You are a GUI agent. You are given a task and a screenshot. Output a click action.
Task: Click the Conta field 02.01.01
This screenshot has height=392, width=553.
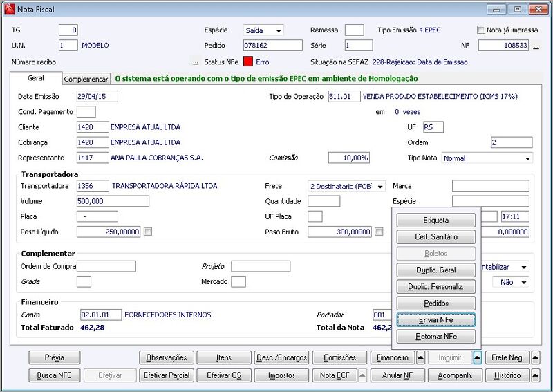(101, 315)
